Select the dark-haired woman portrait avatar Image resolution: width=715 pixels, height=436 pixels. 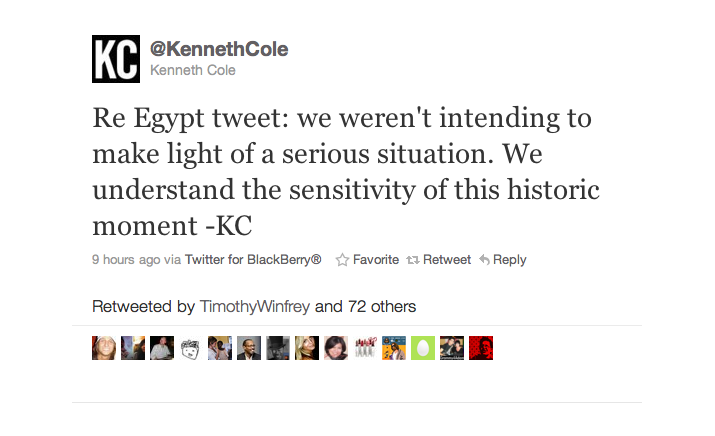tap(336, 348)
